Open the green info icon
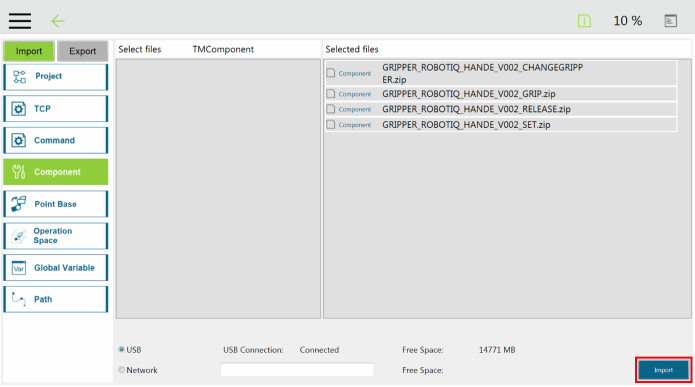Viewport: 695px width, 387px height. (x=584, y=21)
